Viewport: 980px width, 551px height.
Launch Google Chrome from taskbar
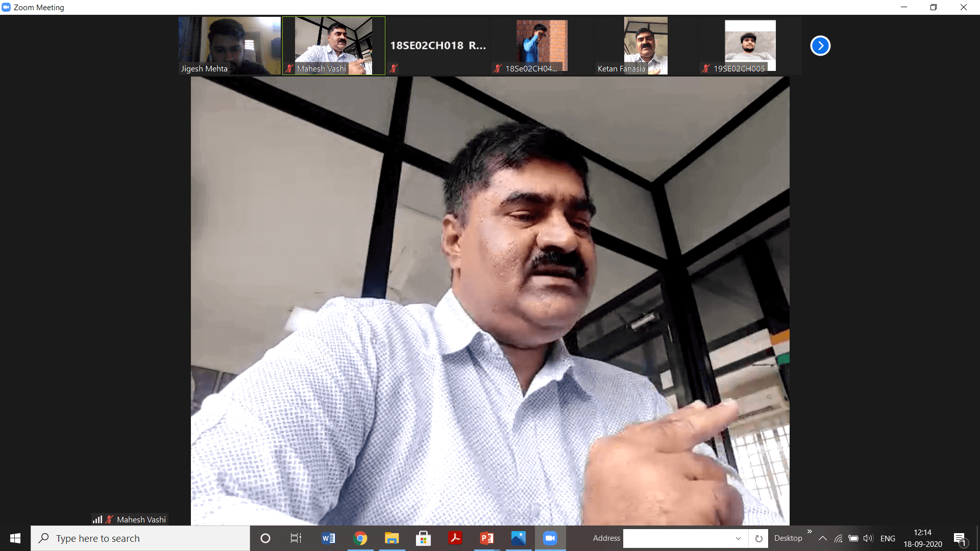[x=360, y=538]
